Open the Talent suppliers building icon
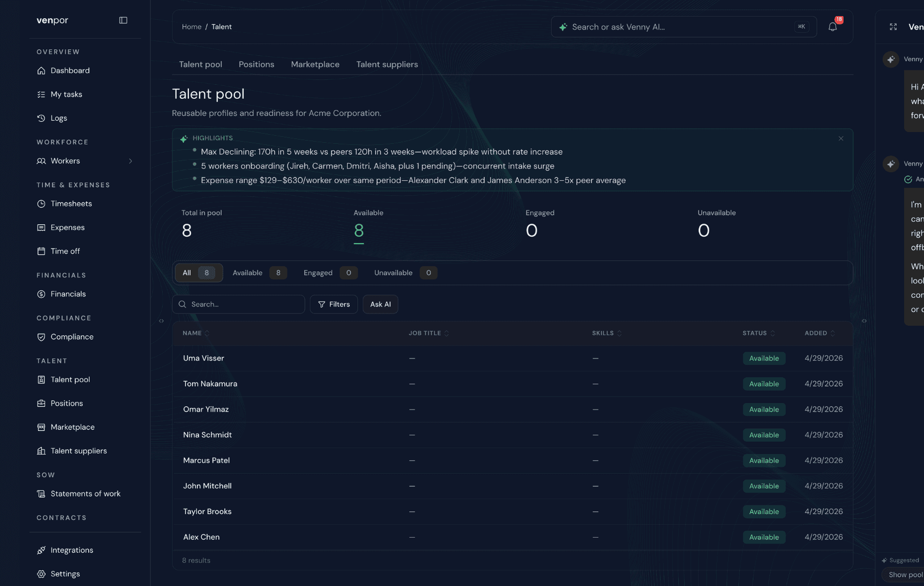This screenshot has width=924, height=586. pyautogui.click(x=41, y=451)
